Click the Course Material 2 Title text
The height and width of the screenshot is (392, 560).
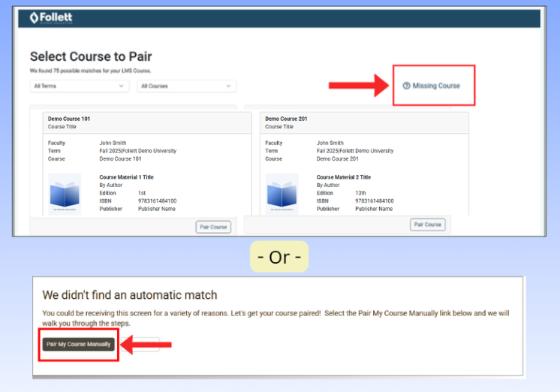(344, 177)
